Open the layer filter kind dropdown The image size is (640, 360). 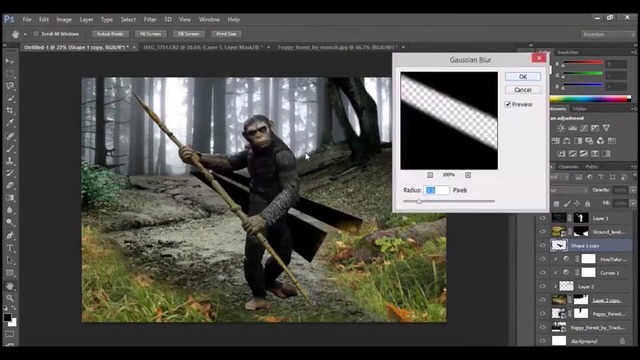coord(560,177)
